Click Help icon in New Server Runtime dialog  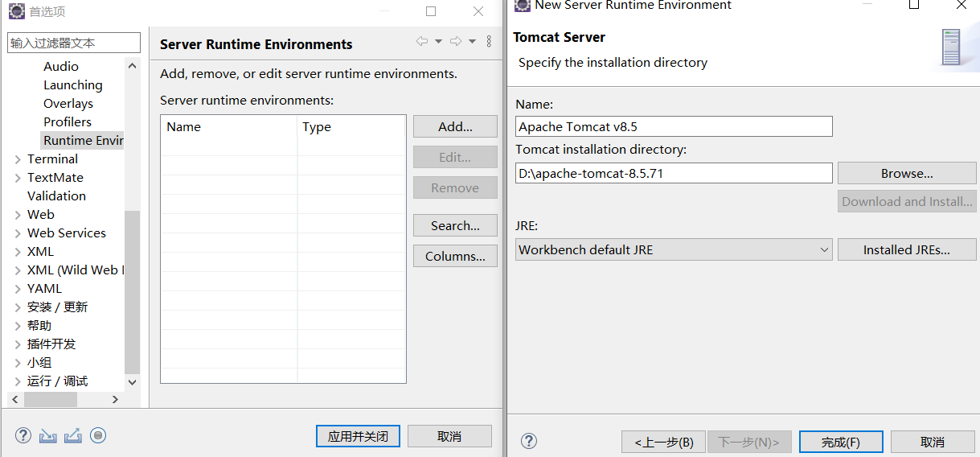(x=528, y=441)
